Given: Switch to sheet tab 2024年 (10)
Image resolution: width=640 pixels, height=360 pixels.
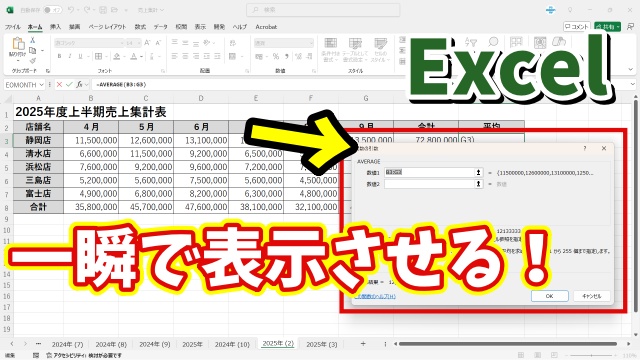Looking at the screenshot, I should [x=232, y=344].
